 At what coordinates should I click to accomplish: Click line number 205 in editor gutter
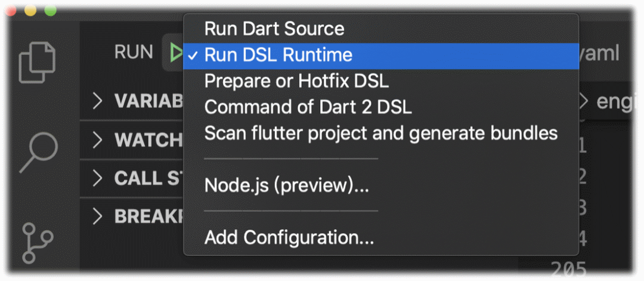pos(568,270)
